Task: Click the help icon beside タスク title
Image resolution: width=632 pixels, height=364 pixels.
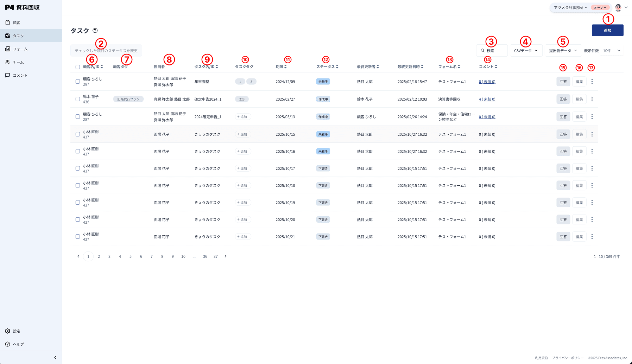Action: point(95,31)
